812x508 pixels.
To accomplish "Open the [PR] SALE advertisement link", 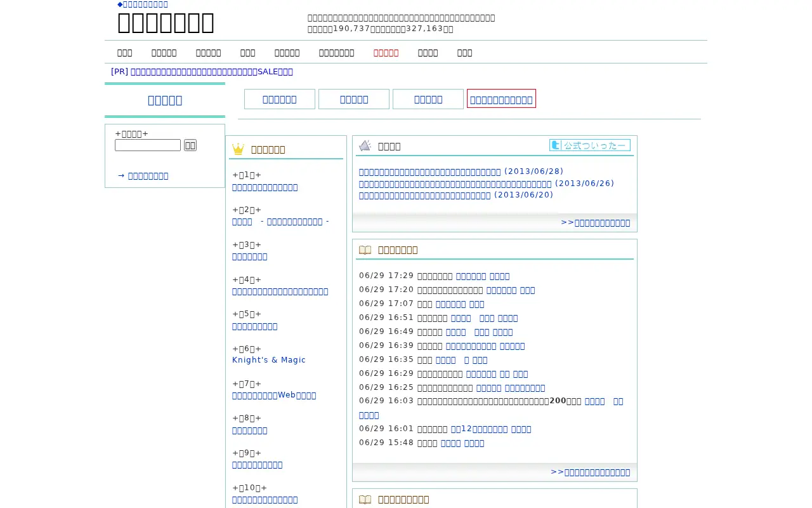I will tap(202, 72).
